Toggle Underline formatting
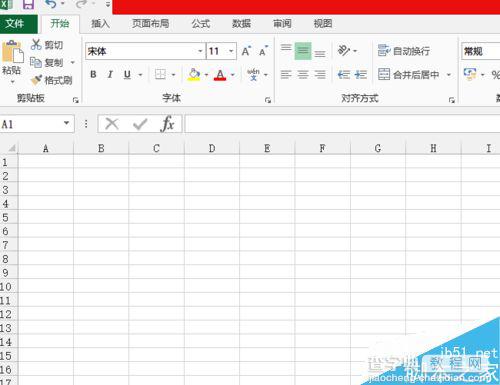Screen dimensions: 500x385 click(x=127, y=74)
